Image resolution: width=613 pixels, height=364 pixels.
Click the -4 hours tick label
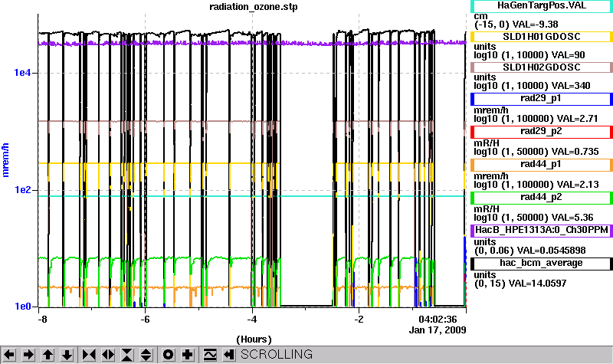point(252,319)
